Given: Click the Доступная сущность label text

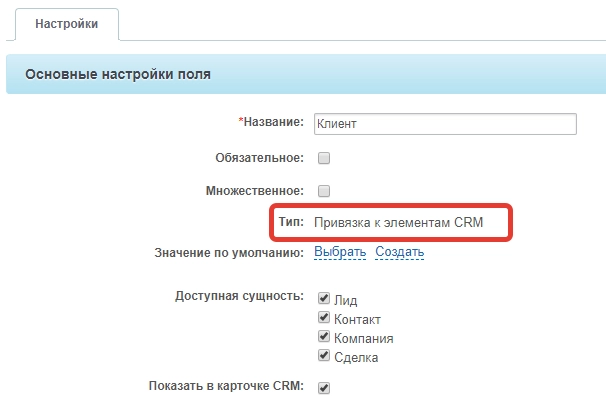Looking at the screenshot, I should coord(239,296).
